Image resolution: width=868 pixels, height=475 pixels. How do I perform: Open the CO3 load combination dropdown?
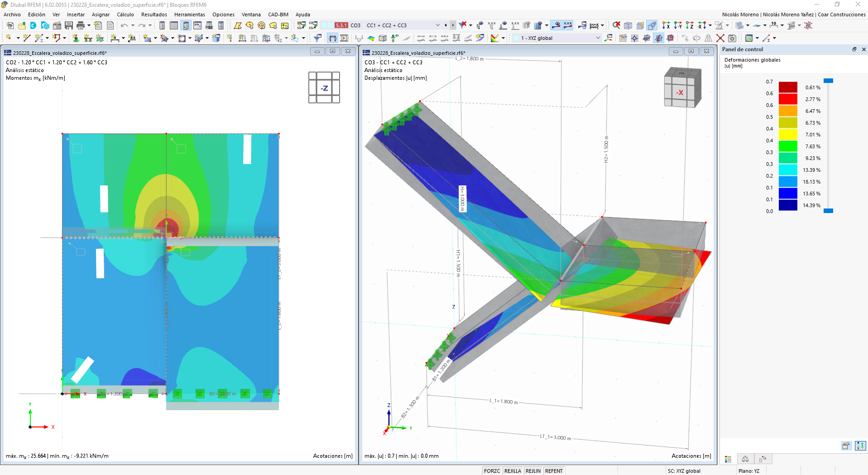click(x=437, y=25)
